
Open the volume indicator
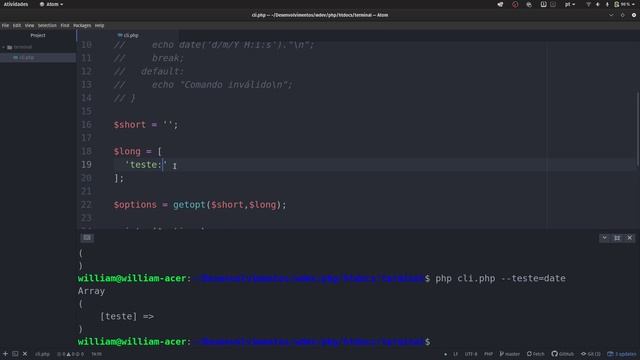point(598,4)
